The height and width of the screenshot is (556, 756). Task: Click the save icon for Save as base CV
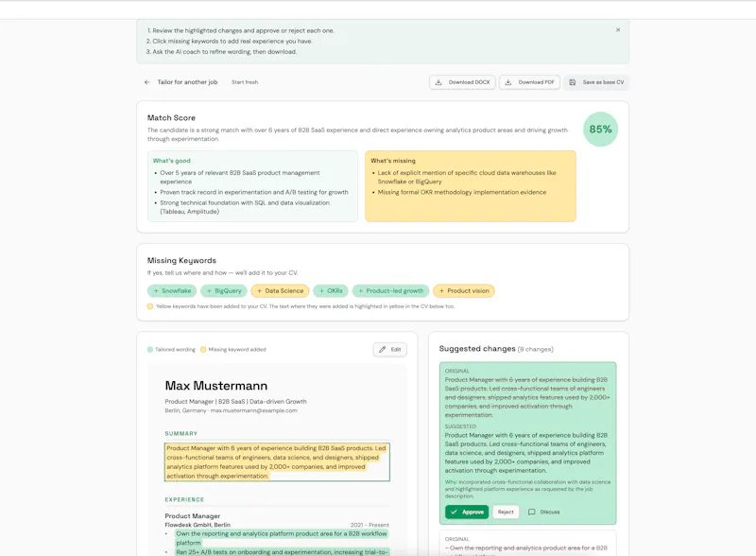pyautogui.click(x=573, y=82)
